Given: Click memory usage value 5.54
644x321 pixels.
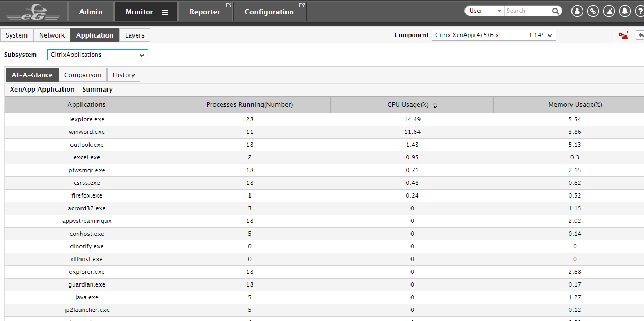Looking at the screenshot, I should coord(575,119).
